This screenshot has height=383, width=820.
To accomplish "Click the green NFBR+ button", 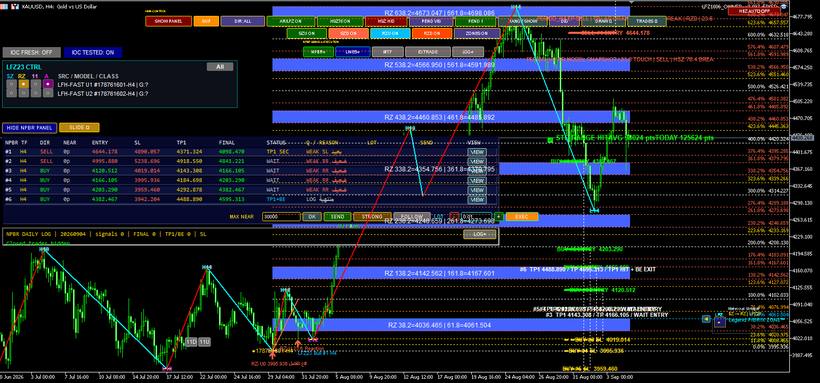I will tap(318, 52).
